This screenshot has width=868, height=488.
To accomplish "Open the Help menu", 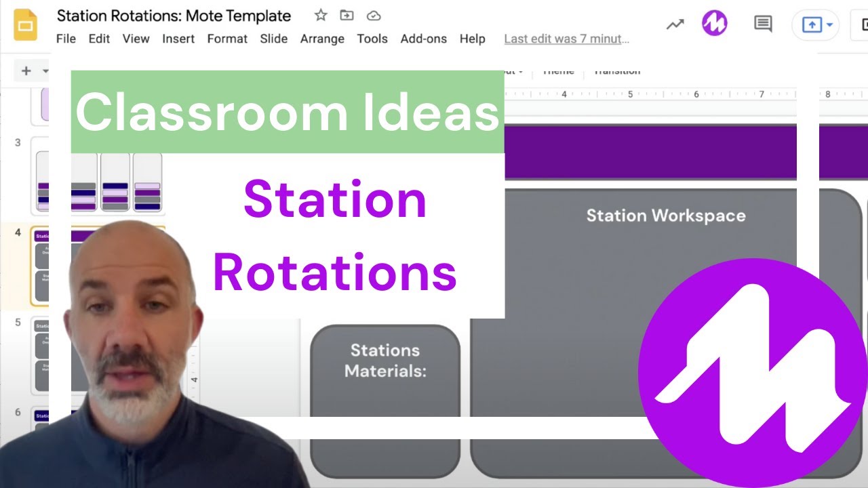I will click(x=472, y=39).
